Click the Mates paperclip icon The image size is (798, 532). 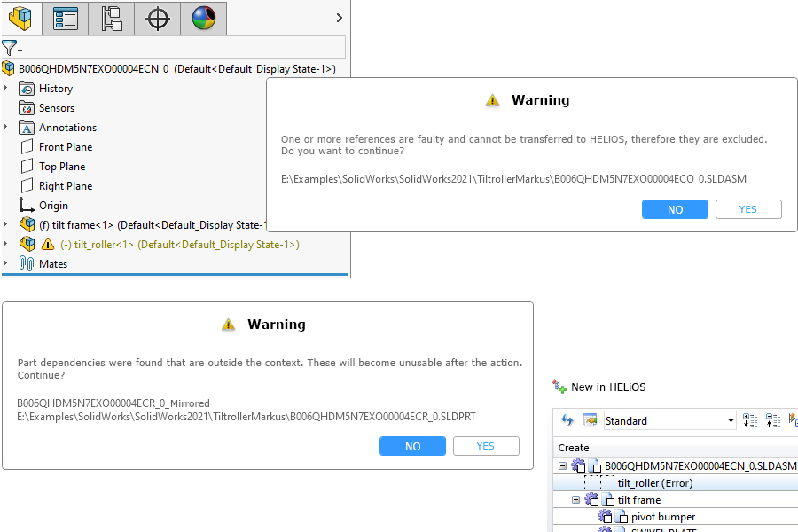point(27,263)
